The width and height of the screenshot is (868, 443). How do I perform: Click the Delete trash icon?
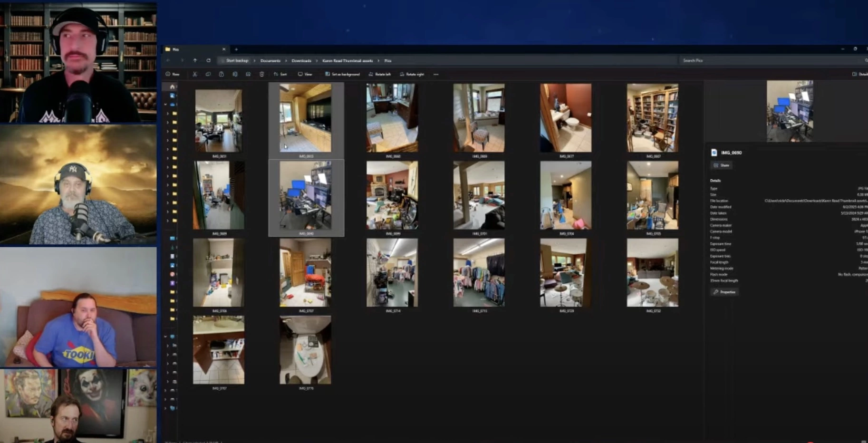tap(261, 74)
